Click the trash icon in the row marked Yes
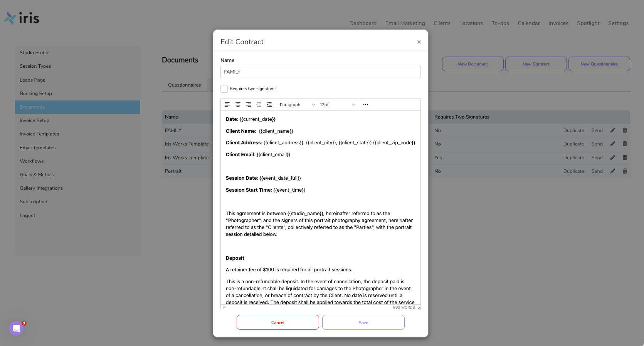This screenshot has height=346, width=644. pyautogui.click(x=625, y=158)
